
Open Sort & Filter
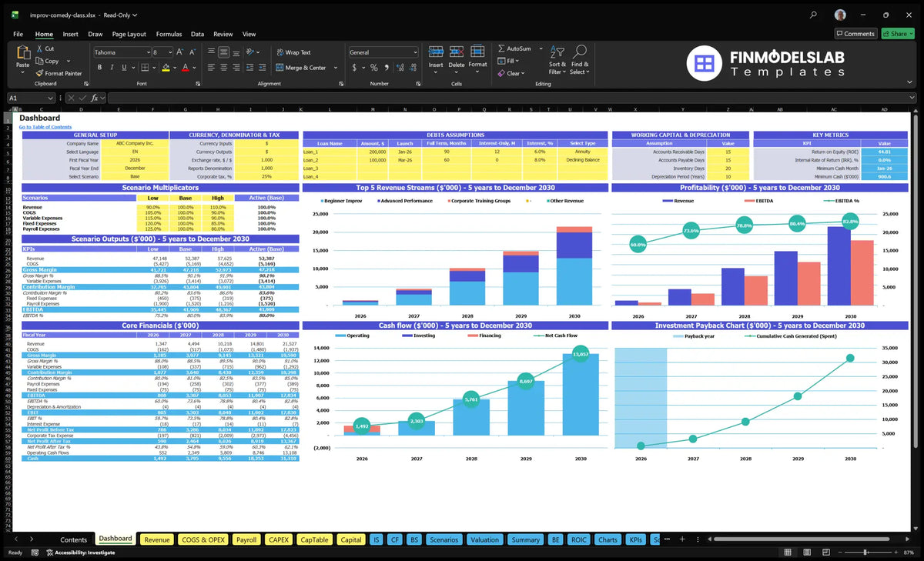click(x=557, y=59)
